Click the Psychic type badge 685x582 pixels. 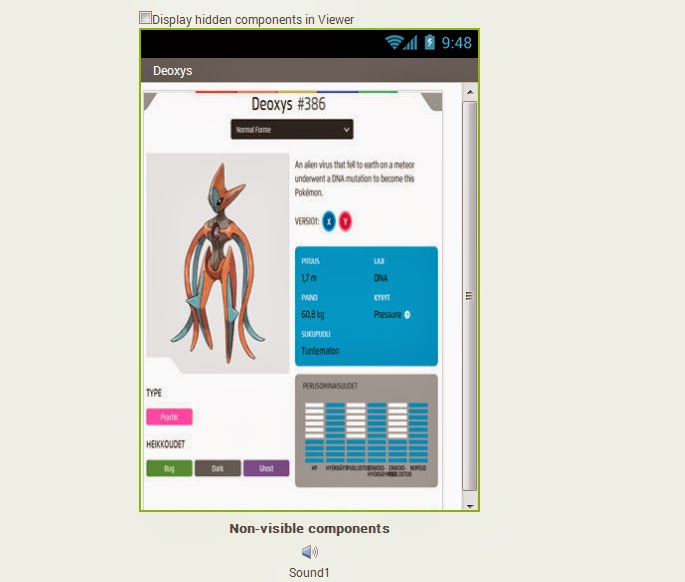coord(170,417)
